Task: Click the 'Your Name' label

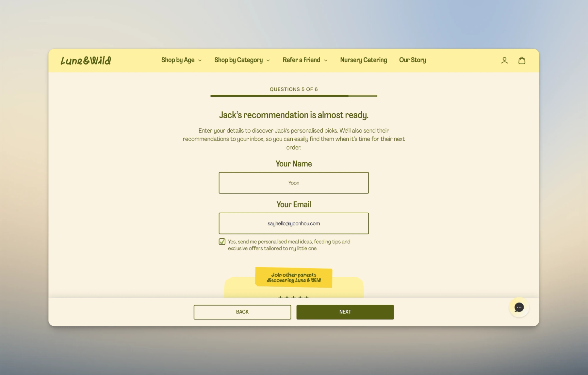Action: click(x=294, y=164)
